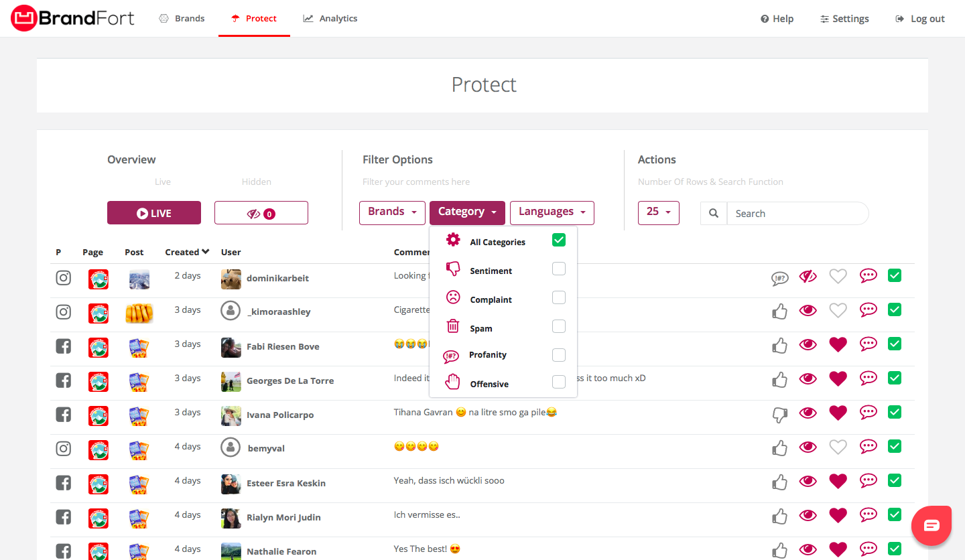Uncheck the All Categories checkbox
965x560 pixels.
point(559,240)
